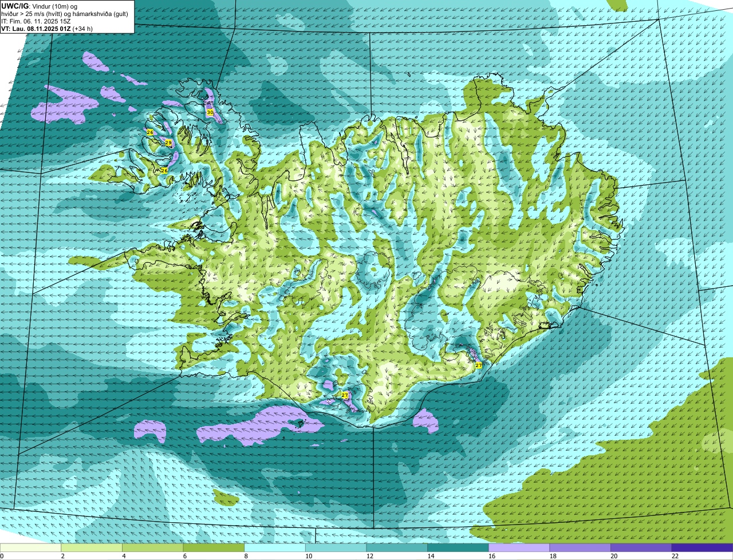Click the '26' gust label below the '29' label
Image resolution: width=733 pixels, height=560 pixels.
(164, 171)
